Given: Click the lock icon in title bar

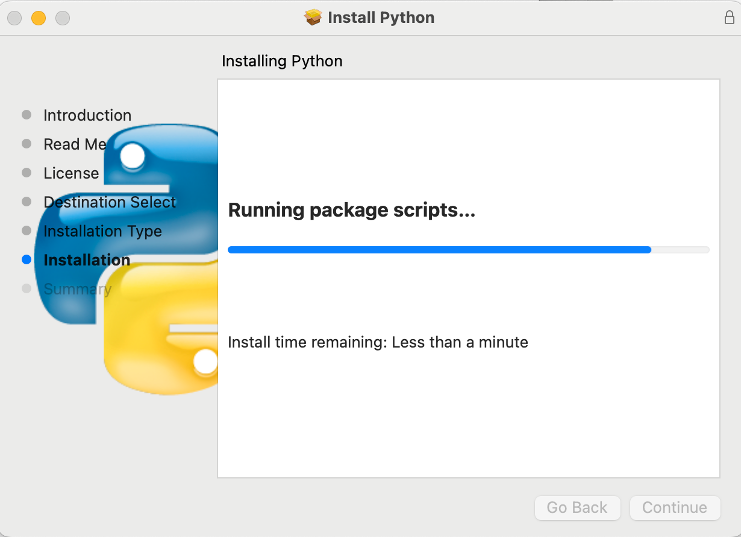Looking at the screenshot, I should pos(729,18).
